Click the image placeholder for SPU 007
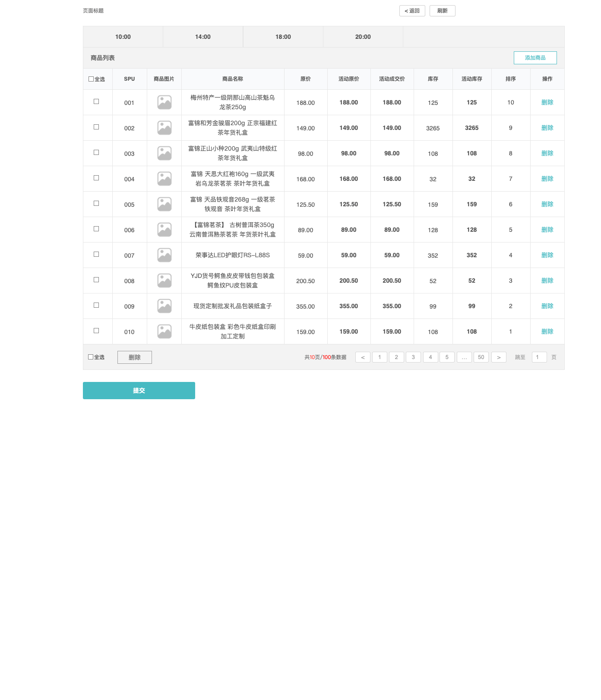 [x=164, y=255]
